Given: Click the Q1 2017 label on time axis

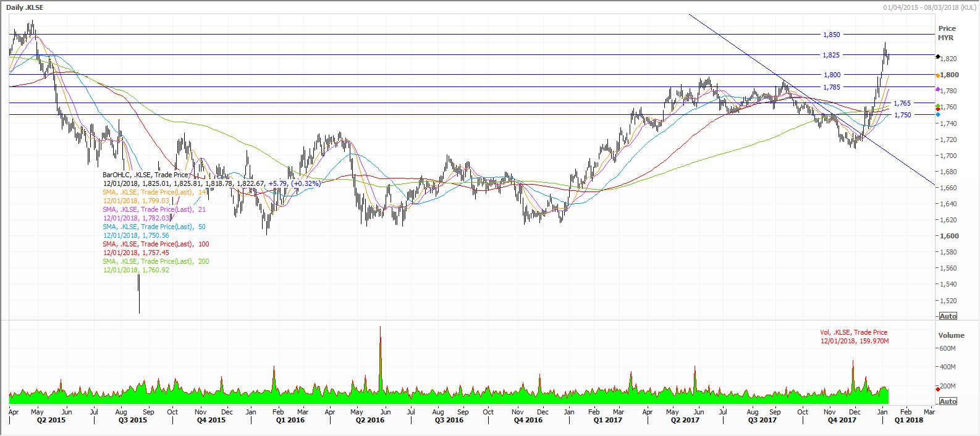Looking at the screenshot, I should click(x=607, y=420).
